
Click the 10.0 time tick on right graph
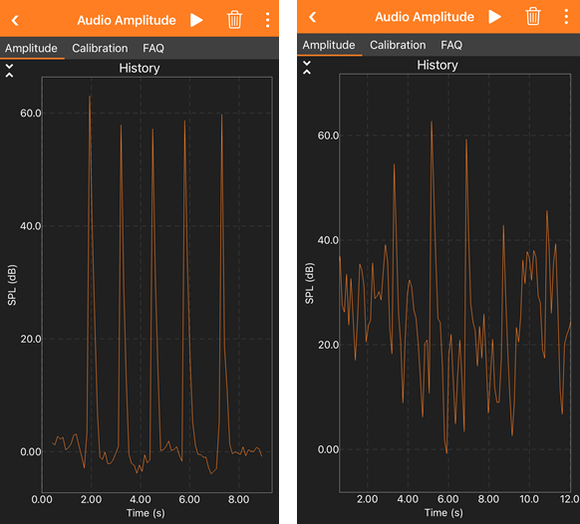coord(529,499)
